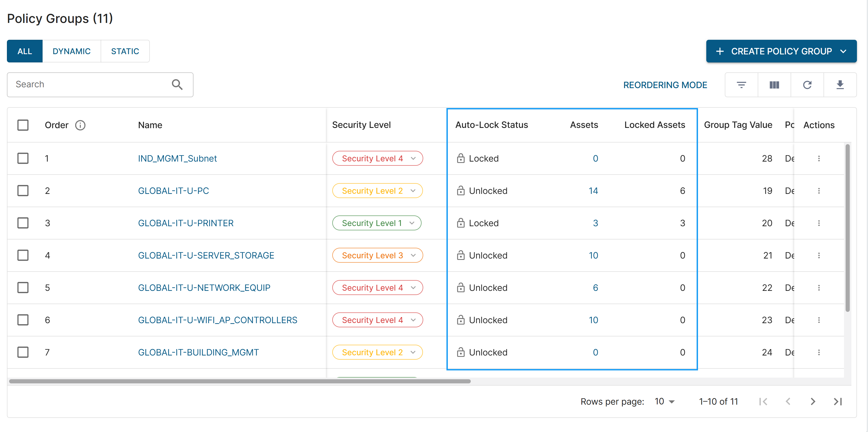Check the GLOBAL-IT-U-PC row checkbox

point(23,191)
